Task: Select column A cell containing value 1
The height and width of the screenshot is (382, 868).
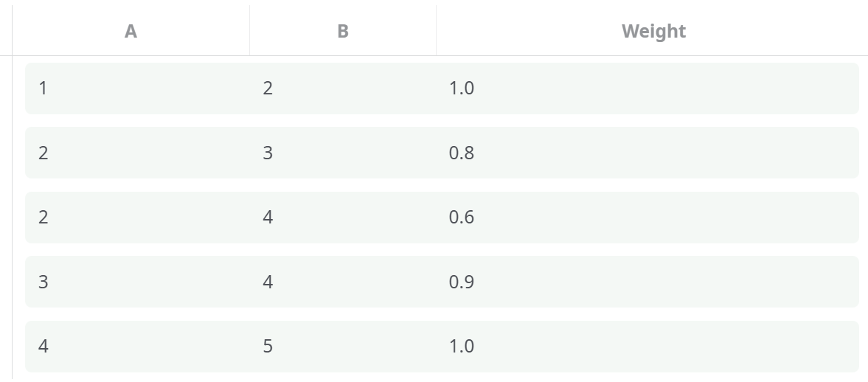Action: coord(43,88)
